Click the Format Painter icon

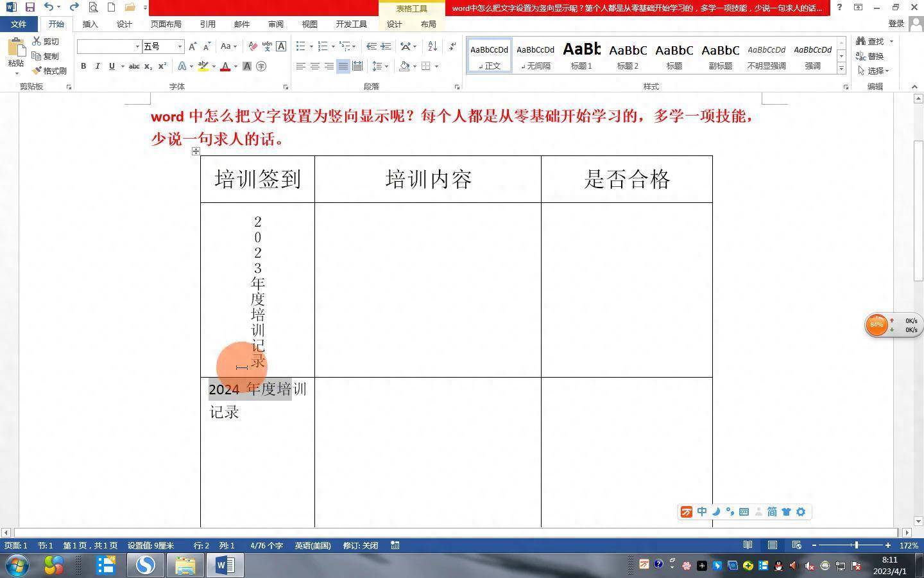(37, 71)
